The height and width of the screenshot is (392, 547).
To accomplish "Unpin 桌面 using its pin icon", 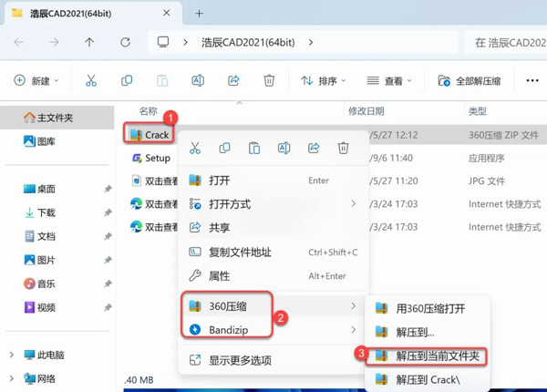I will pyautogui.click(x=108, y=189).
